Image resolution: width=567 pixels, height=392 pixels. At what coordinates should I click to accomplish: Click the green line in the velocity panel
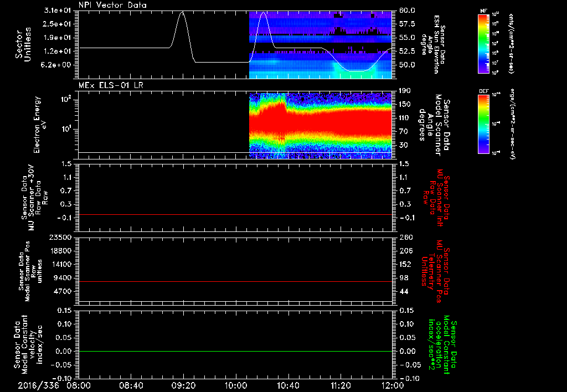tap(235, 352)
